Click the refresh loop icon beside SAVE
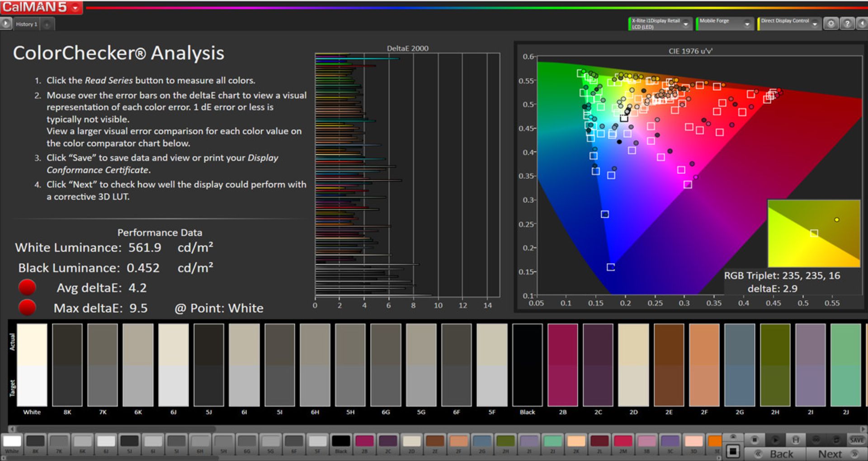 (836, 440)
